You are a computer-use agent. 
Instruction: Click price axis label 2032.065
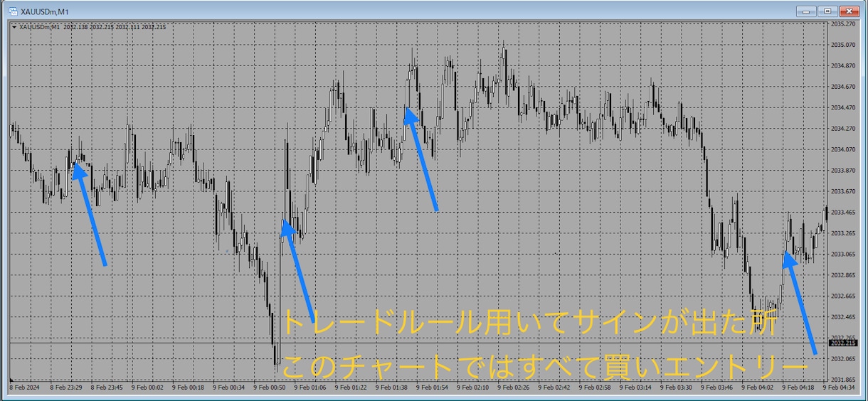843,359
